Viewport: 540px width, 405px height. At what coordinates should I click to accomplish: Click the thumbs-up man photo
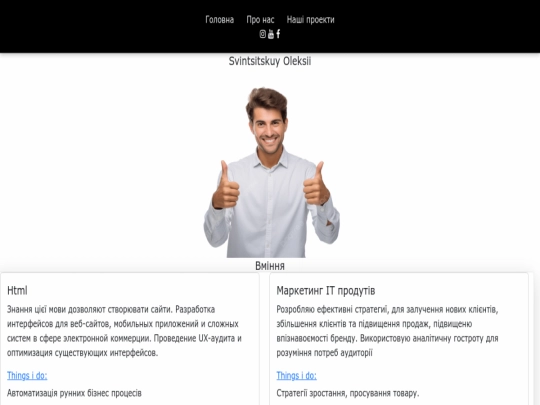[271, 172]
